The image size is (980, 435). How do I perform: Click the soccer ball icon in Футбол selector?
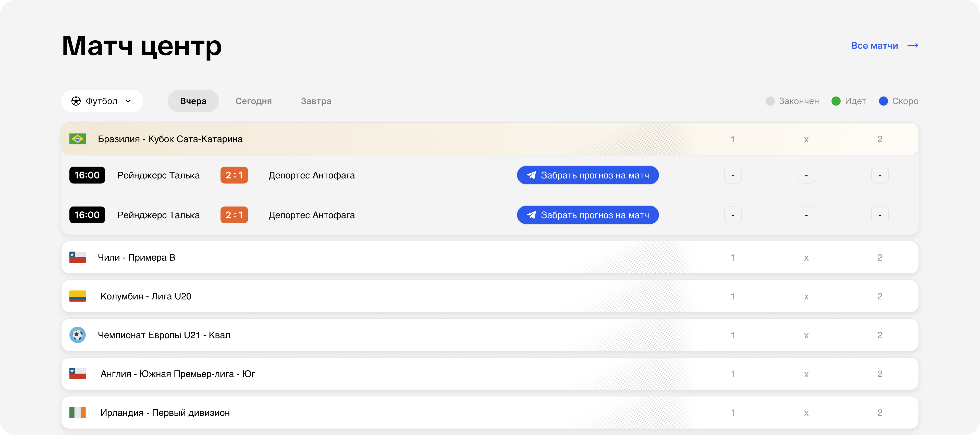(x=76, y=101)
